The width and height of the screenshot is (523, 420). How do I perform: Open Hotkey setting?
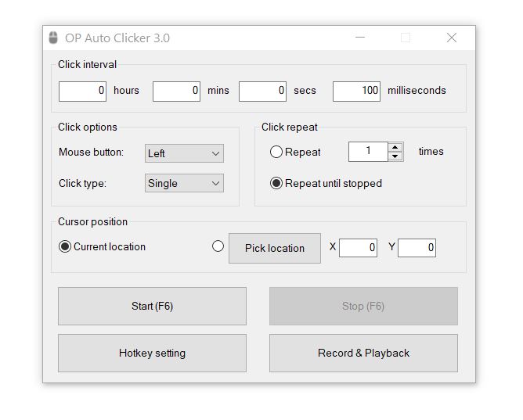click(152, 353)
